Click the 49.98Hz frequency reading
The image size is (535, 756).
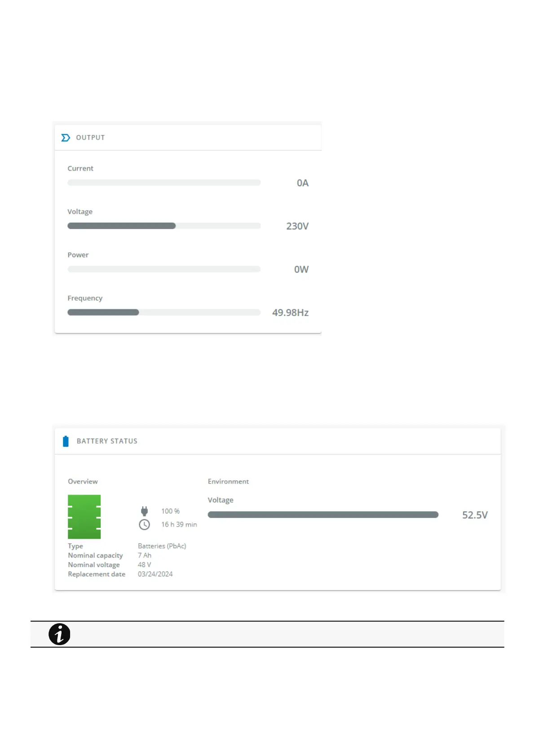(x=290, y=313)
